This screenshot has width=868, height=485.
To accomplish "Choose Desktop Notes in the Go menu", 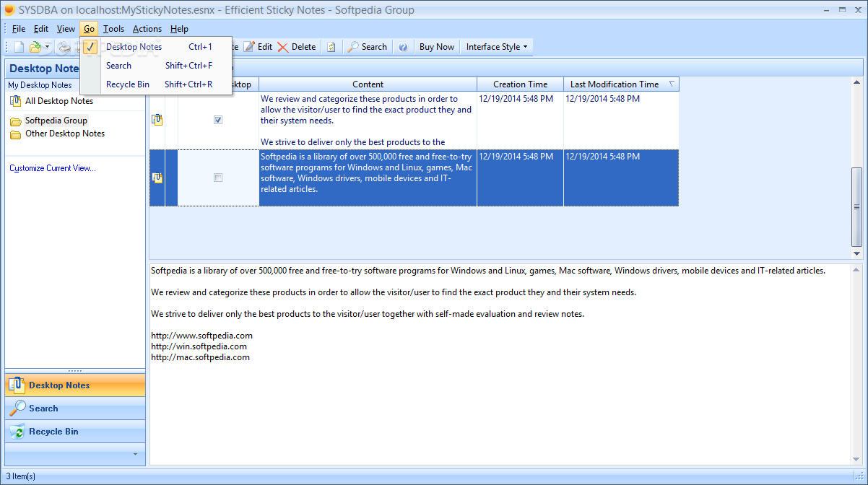I will (156, 47).
